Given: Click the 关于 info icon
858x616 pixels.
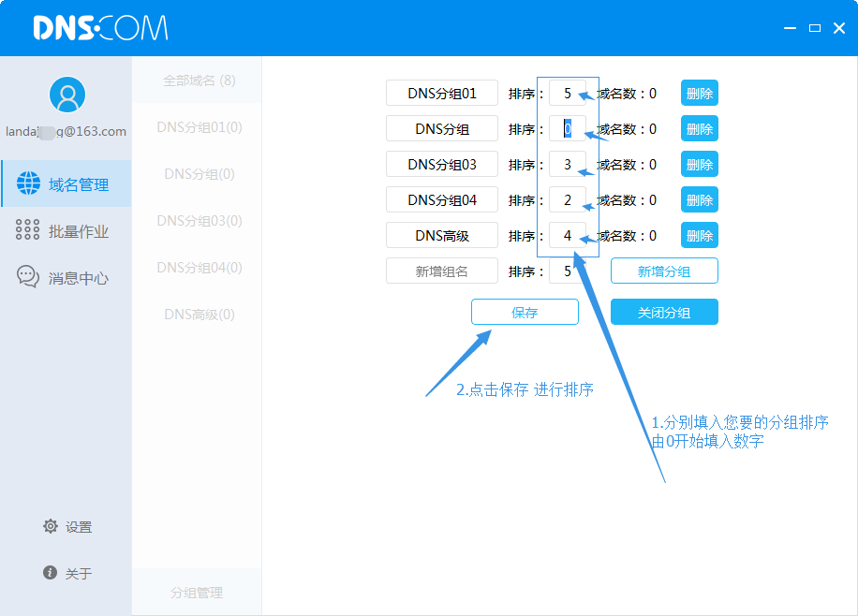Looking at the screenshot, I should [x=51, y=573].
